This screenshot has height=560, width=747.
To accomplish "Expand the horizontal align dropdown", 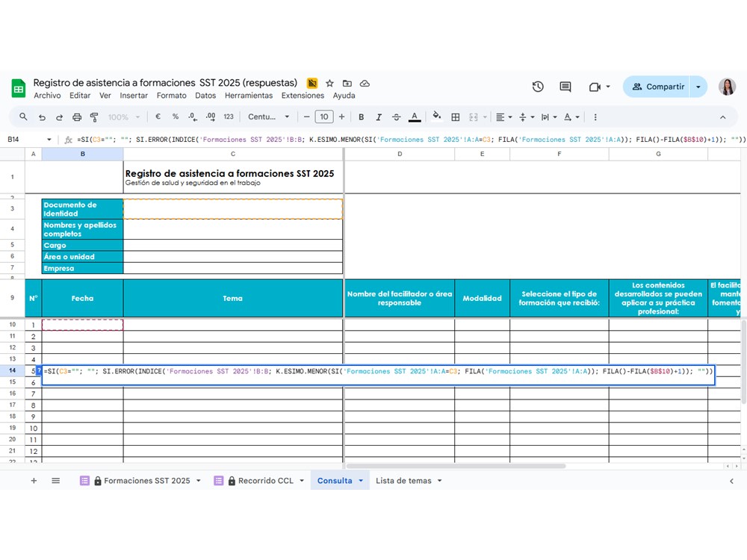I will pos(510,117).
